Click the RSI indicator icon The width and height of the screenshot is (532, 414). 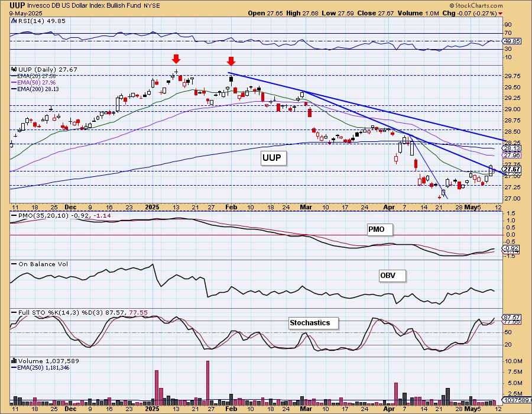click(14, 21)
